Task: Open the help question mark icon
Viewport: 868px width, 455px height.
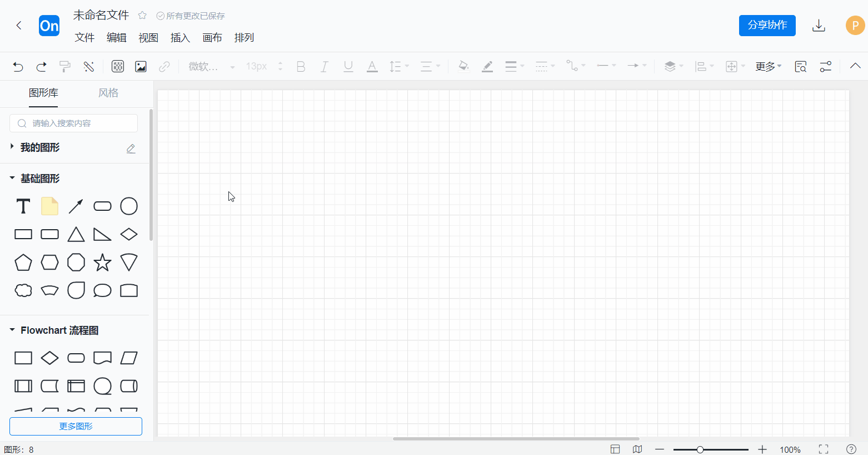Action: [x=851, y=449]
